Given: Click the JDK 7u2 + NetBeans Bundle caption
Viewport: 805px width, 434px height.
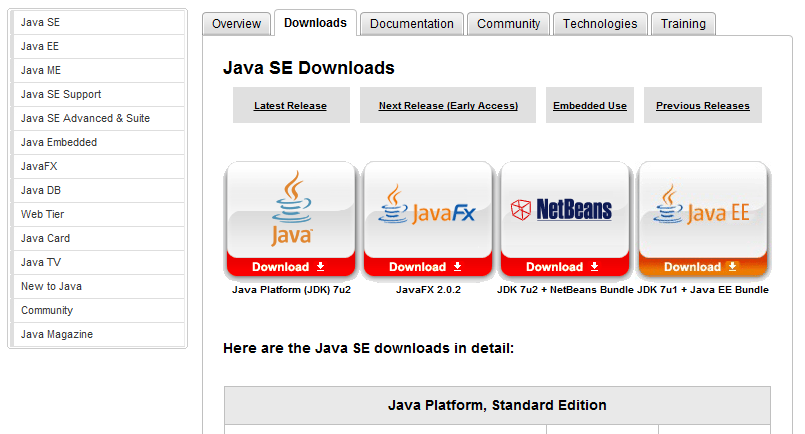Looking at the screenshot, I should (x=565, y=290).
